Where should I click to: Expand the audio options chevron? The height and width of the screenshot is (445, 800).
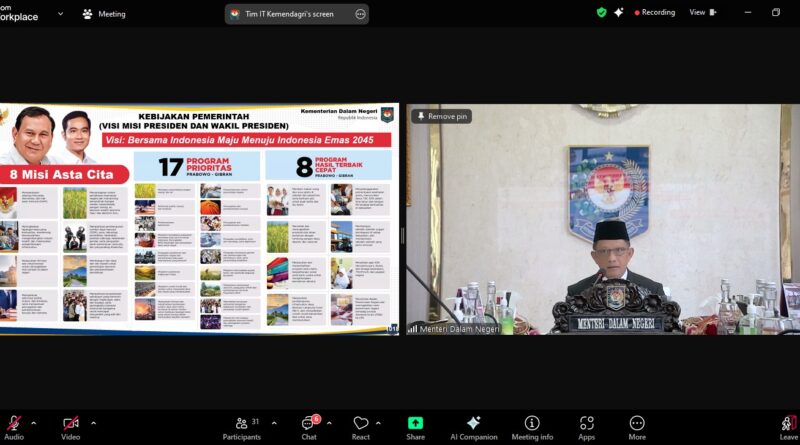34,423
